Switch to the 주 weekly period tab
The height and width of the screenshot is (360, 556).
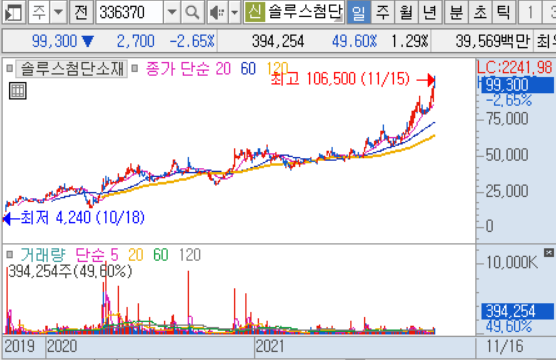tap(382, 12)
